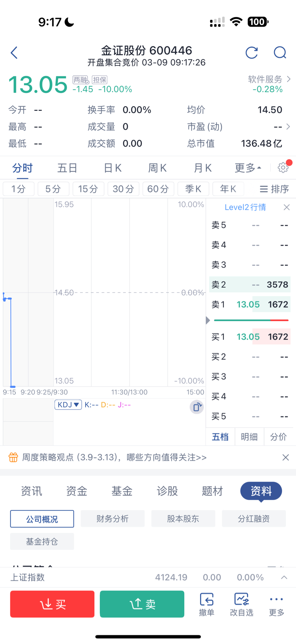Screen dimensions: 296x644
Task: Select 公司概况 sub-tab
Action: 42,519
